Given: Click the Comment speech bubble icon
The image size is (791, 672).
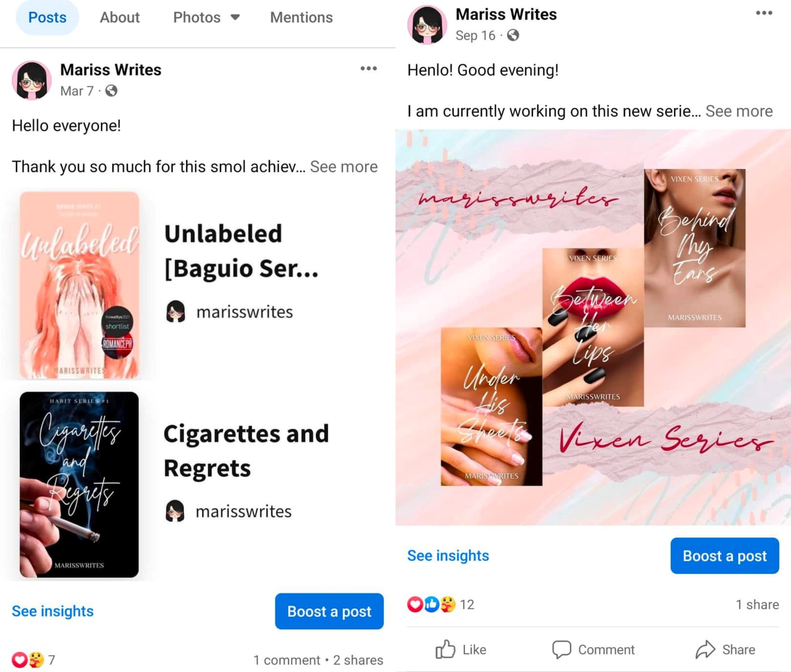Looking at the screenshot, I should [x=561, y=649].
